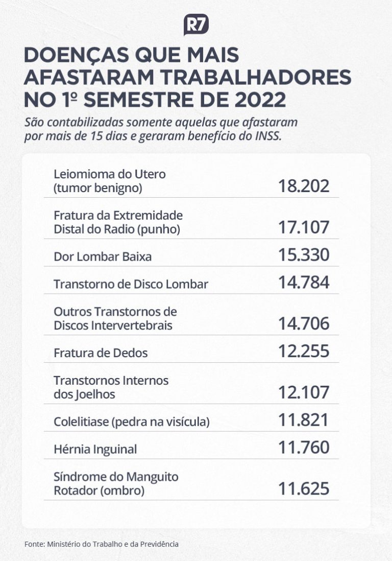This screenshot has width=392, height=561.
Task: Select "Síndrome do Manguito Rotador" label
Action: 116,484
